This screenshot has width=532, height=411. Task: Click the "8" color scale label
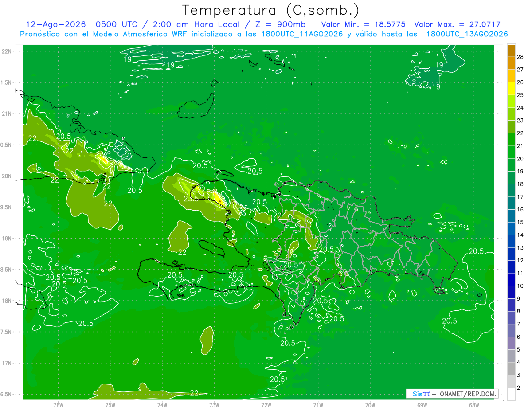[x=519, y=312]
